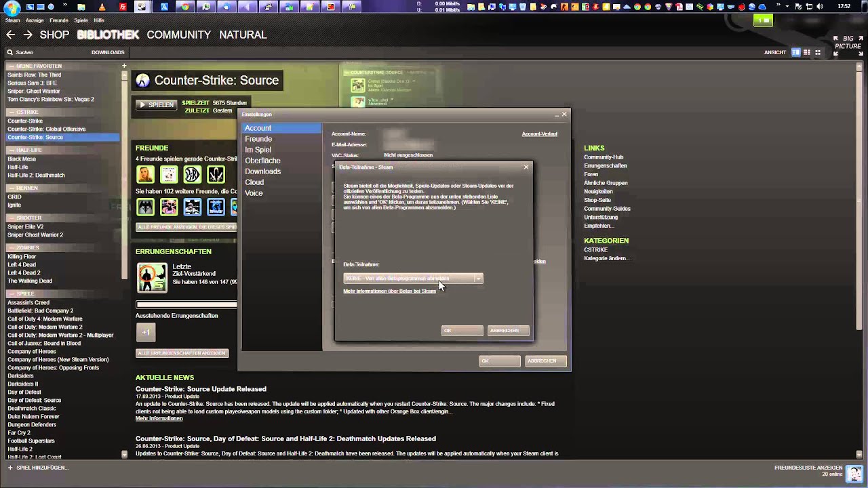Screen dimensions: 868x488
Task: Open Letzte achievement thumbnail
Action: pyautogui.click(x=152, y=277)
